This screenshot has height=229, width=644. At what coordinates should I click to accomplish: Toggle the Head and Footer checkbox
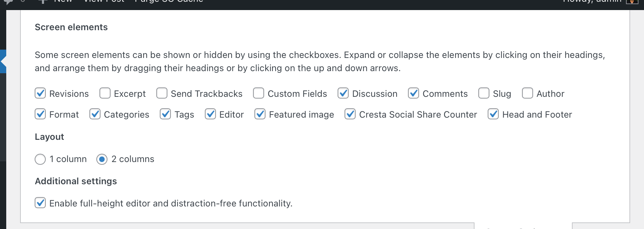pyautogui.click(x=493, y=114)
